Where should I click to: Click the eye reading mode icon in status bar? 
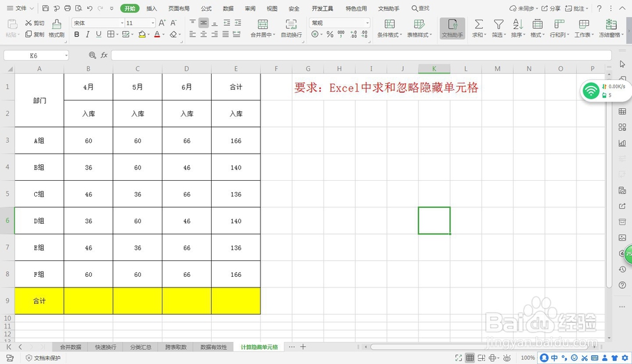pyautogui.click(x=507, y=358)
